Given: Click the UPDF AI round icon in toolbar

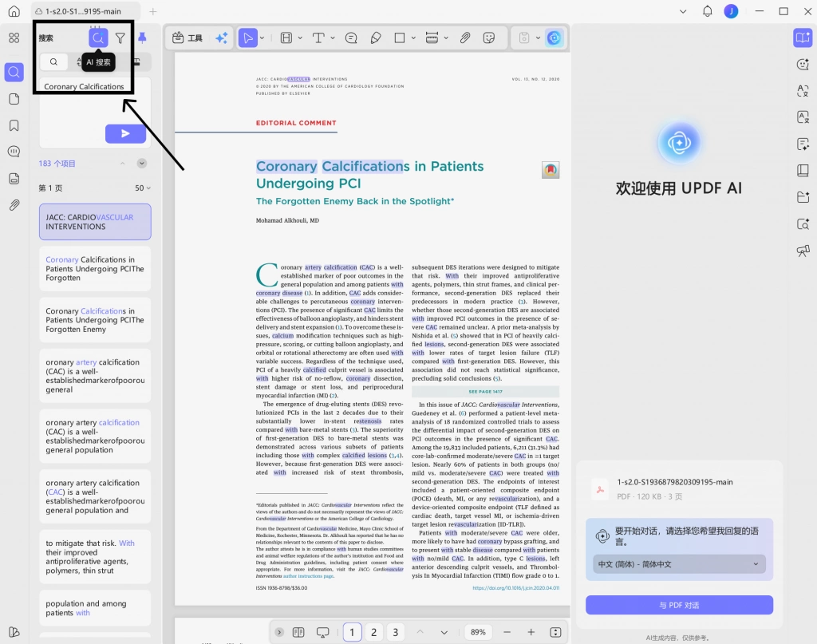Looking at the screenshot, I should 555,38.
